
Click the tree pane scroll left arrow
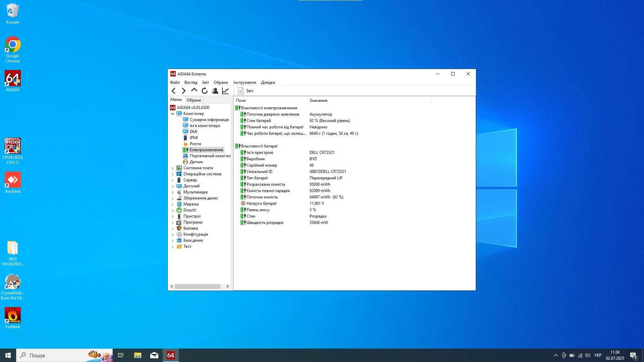point(172,286)
